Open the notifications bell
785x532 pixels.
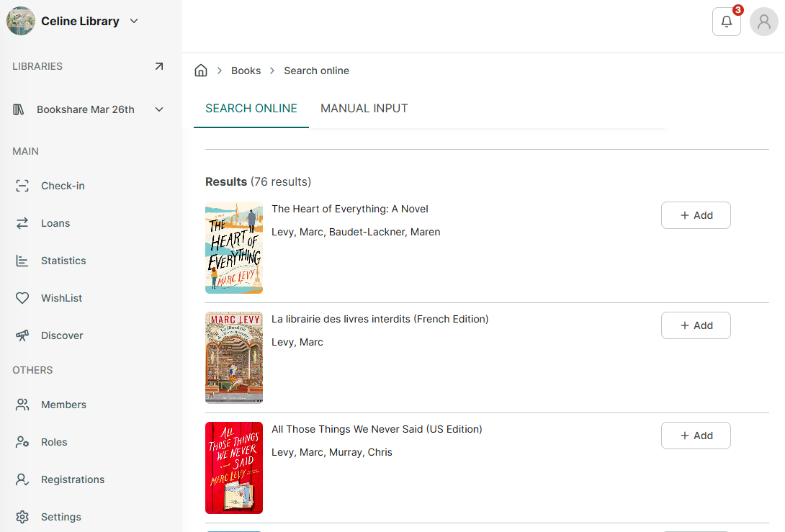click(726, 22)
